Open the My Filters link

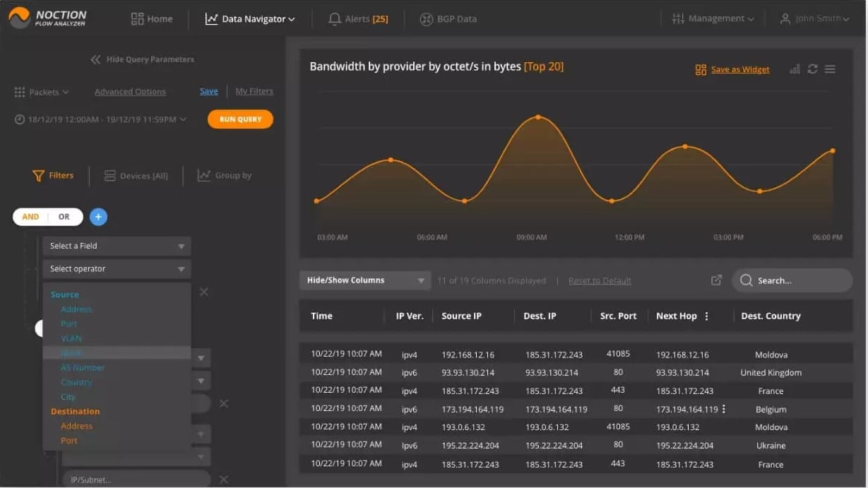tap(254, 91)
